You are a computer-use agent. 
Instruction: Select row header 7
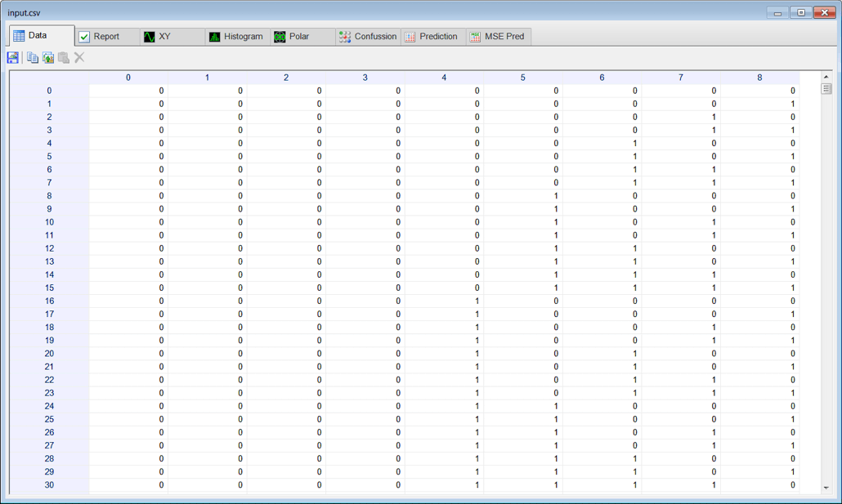[x=49, y=183]
